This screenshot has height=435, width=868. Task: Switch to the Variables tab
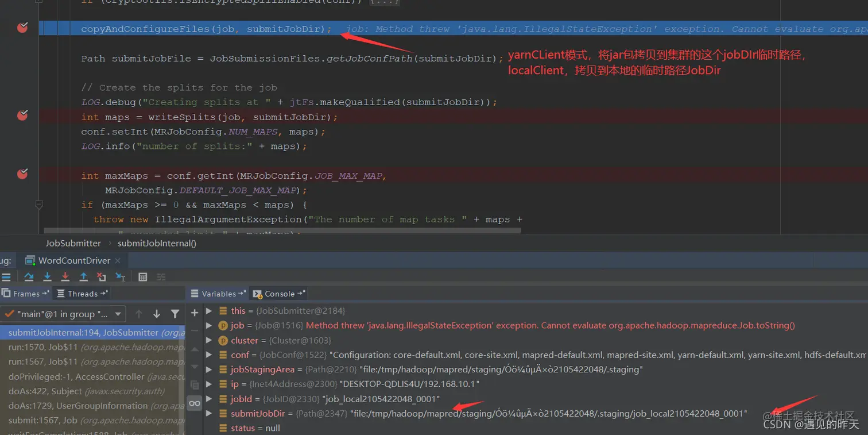pos(218,294)
